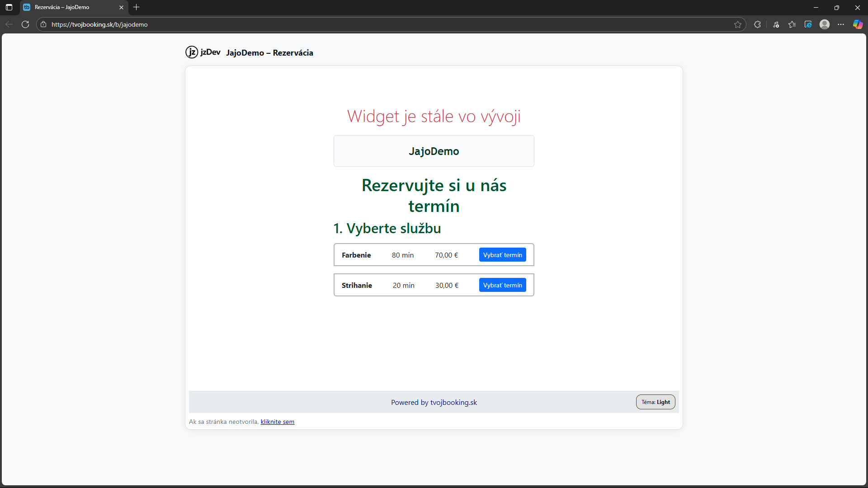Screen dimensions: 868x488
Task: Click the refresh page icon
Action: (x=25, y=24)
